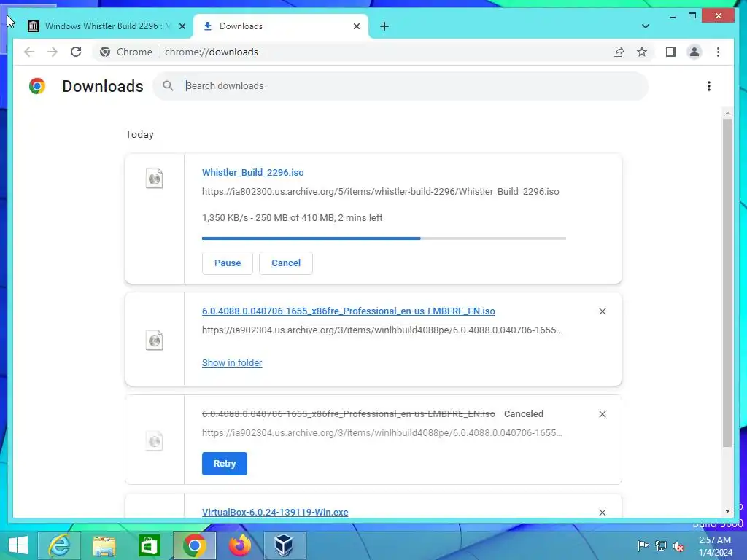The image size is (747, 560).
Task: Cancel the Whistler_Build_2296.iso download
Action: click(286, 262)
